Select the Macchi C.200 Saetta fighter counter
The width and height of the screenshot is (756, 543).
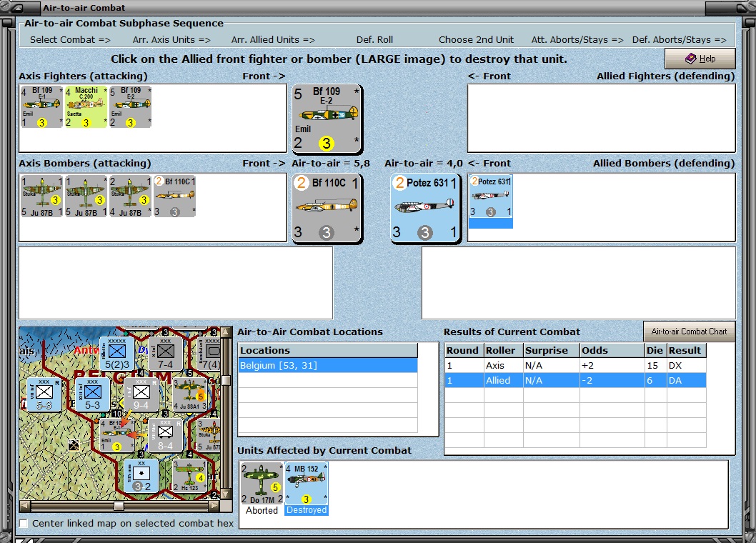[86, 106]
